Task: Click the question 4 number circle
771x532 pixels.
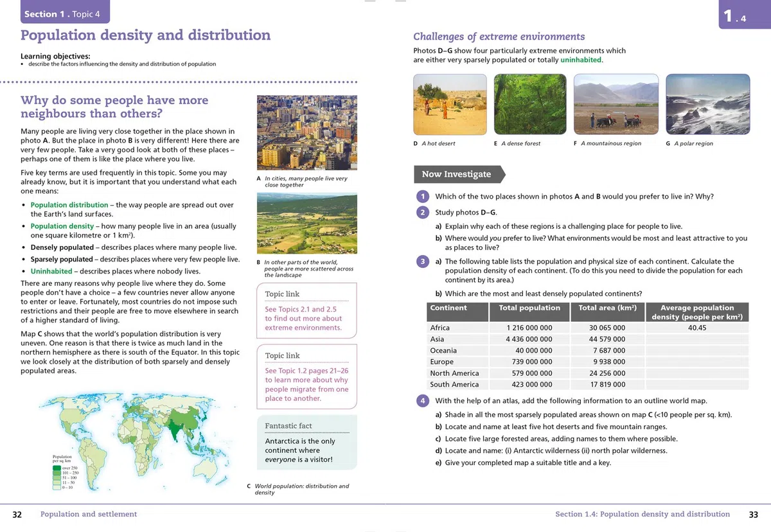Action: pyautogui.click(x=422, y=401)
